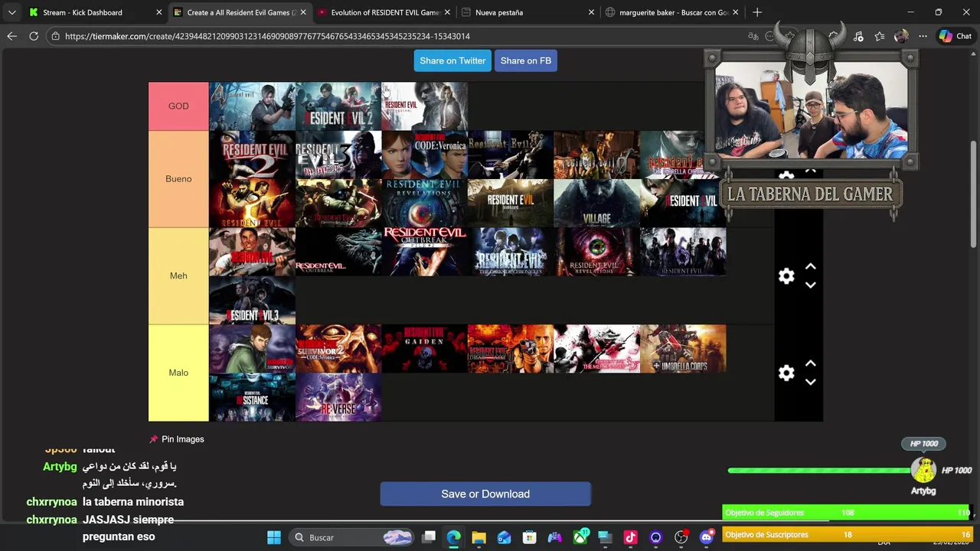The height and width of the screenshot is (551, 980).
Task: Select Resident Evil 2 remake in GOD tier
Action: pos(338,106)
